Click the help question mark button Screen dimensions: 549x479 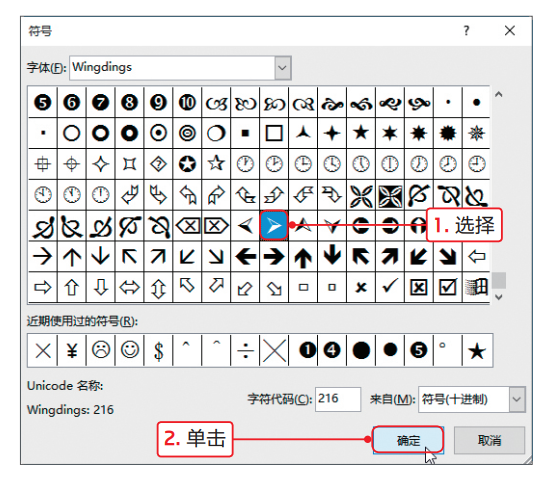pos(466,31)
